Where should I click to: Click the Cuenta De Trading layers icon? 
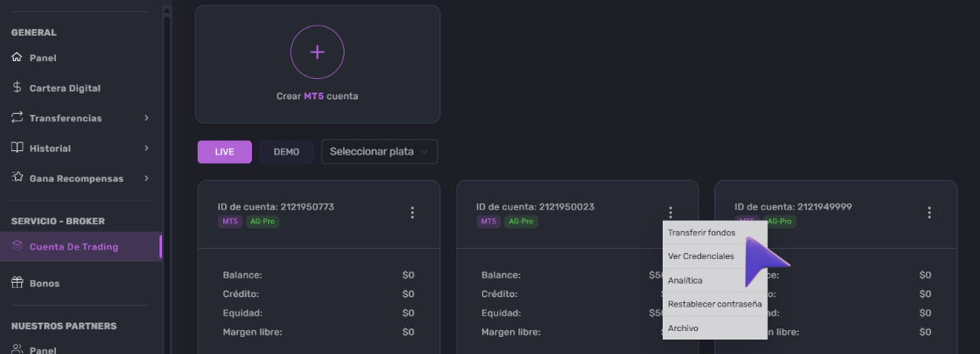pyautogui.click(x=17, y=246)
